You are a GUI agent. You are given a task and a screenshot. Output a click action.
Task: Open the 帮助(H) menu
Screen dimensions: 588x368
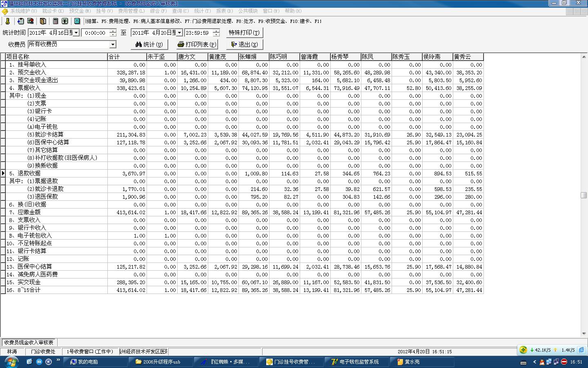tap(293, 11)
